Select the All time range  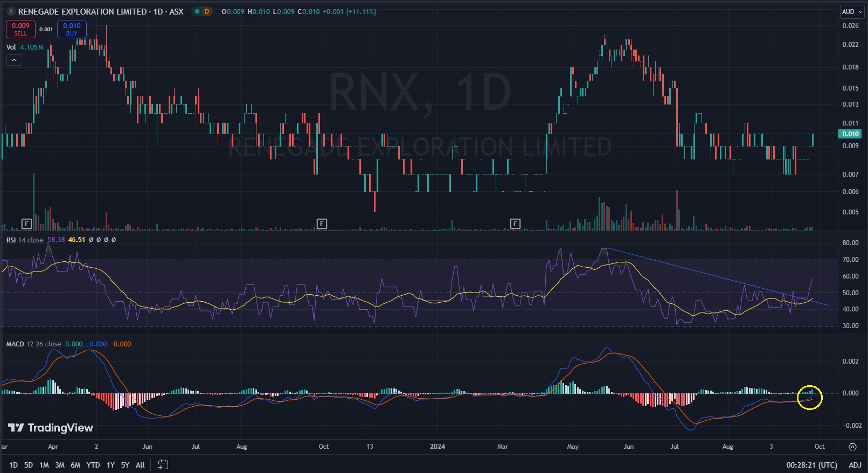[140, 465]
